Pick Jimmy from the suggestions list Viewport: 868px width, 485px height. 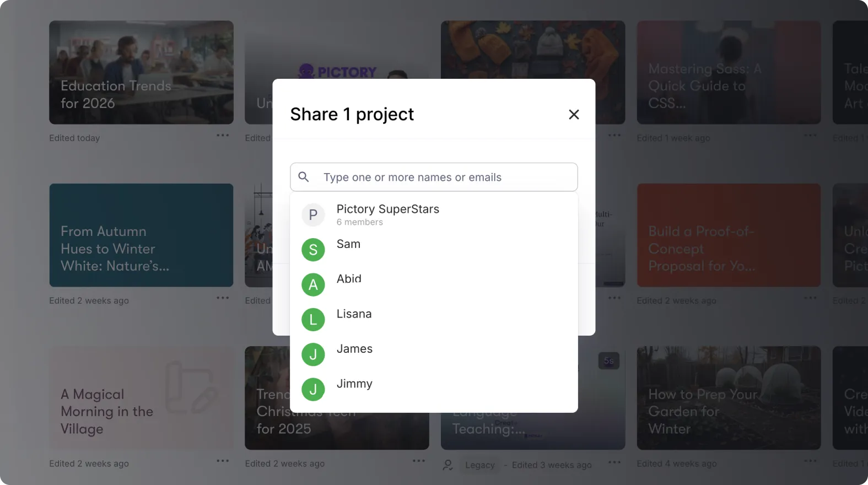pyautogui.click(x=434, y=389)
